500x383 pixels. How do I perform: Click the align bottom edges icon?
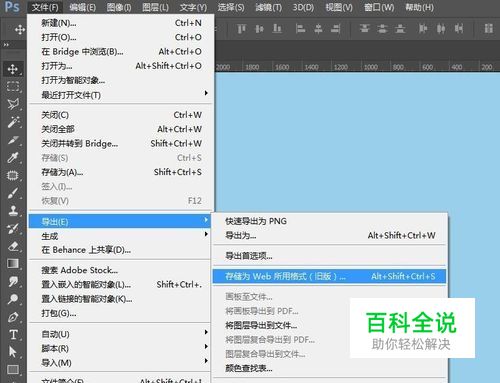point(277,29)
